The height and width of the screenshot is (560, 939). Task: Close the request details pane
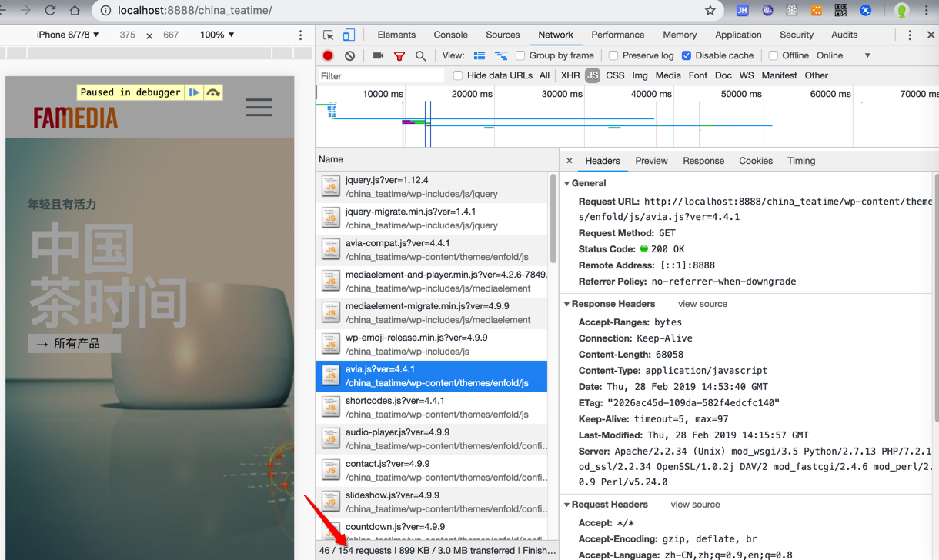click(x=570, y=161)
